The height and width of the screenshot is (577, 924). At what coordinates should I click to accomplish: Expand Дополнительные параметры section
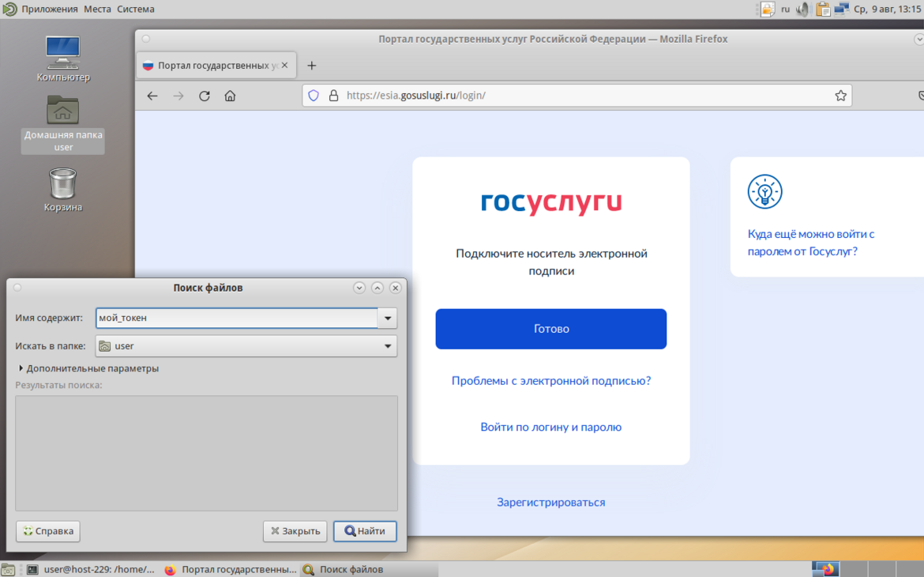click(88, 368)
